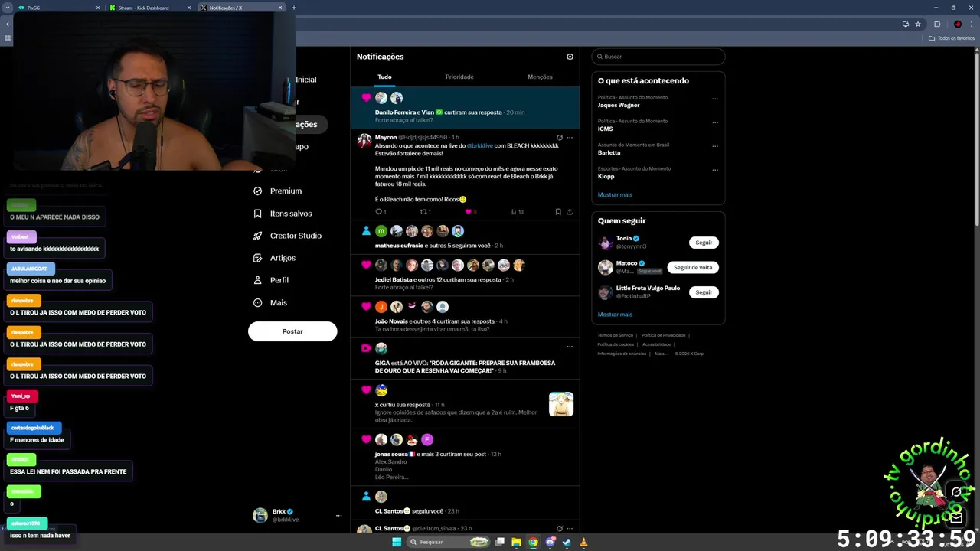Open Task View on taskbar
The height and width of the screenshot is (551, 980).
[499, 542]
